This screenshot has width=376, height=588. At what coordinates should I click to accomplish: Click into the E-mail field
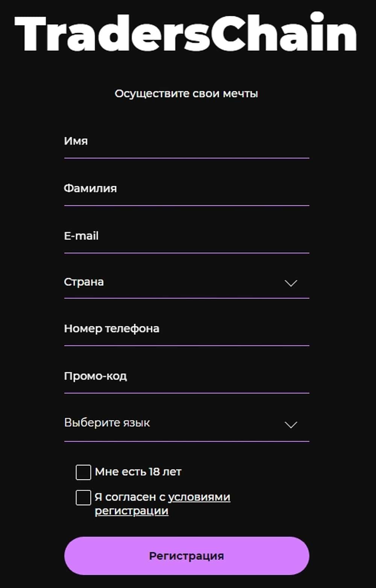186,236
